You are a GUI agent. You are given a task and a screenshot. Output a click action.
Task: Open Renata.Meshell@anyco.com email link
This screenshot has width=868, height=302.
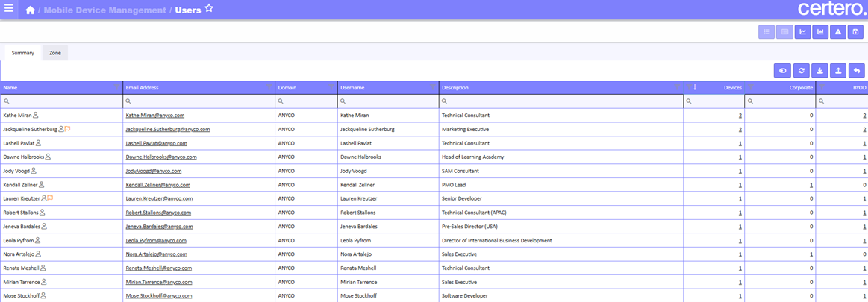coord(158,268)
